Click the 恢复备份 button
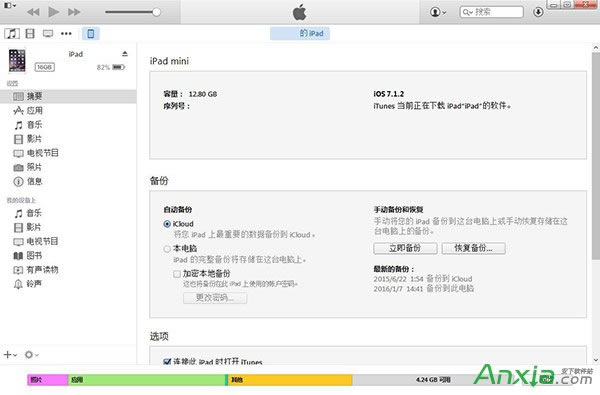The height and width of the screenshot is (395, 600). [473, 248]
